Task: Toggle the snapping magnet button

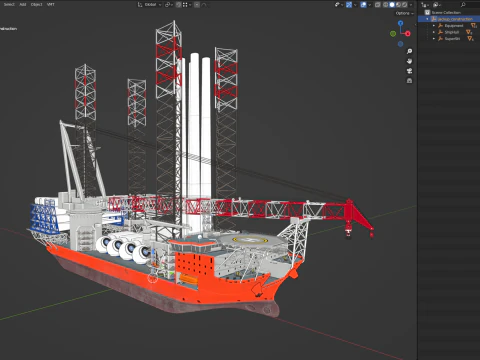Action: click(x=179, y=5)
